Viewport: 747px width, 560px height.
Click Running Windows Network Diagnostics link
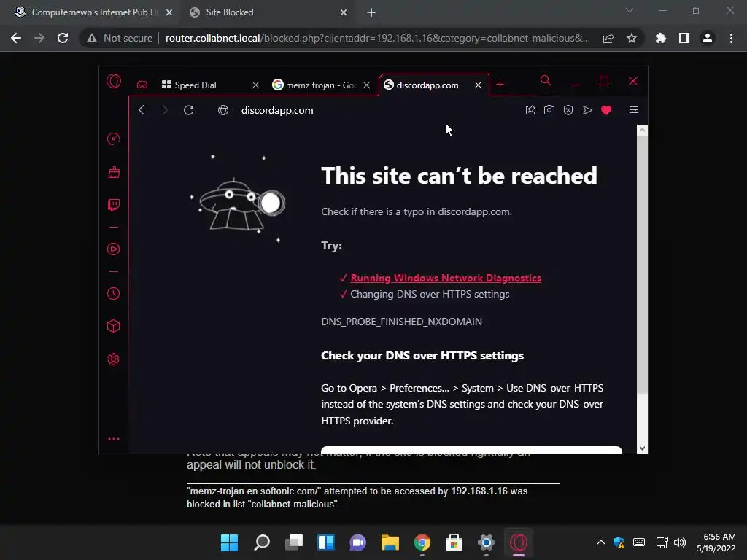coord(446,278)
